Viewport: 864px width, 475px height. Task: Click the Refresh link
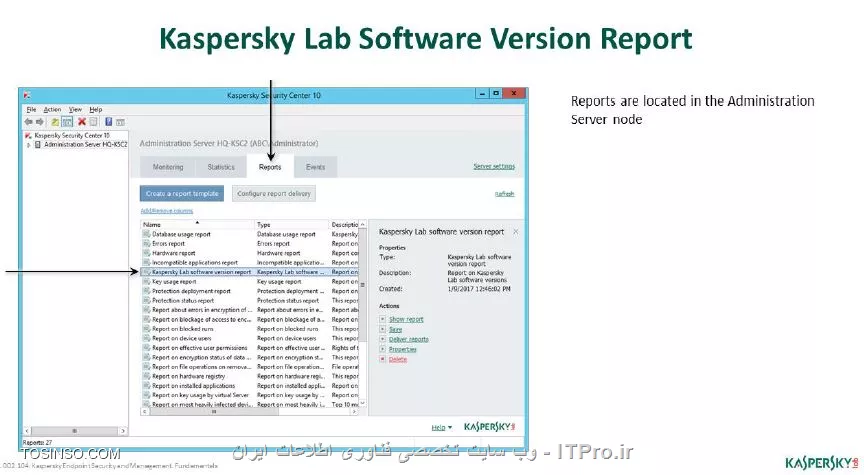(504, 194)
